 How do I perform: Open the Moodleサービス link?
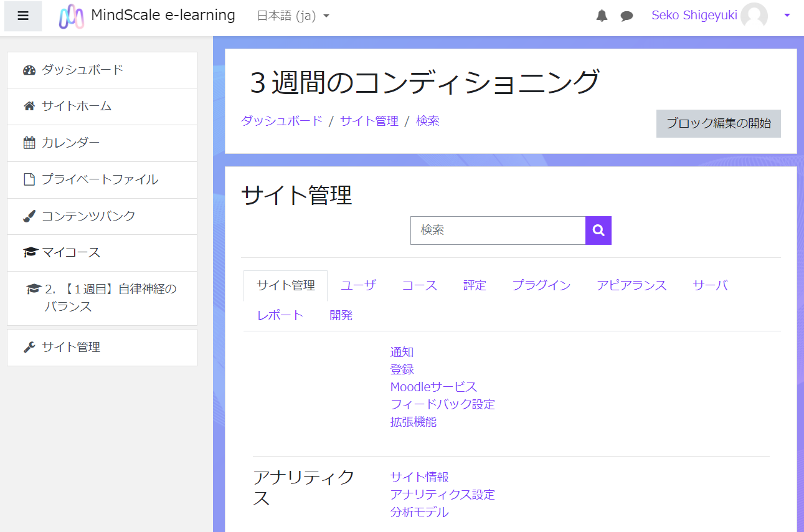[x=433, y=387]
